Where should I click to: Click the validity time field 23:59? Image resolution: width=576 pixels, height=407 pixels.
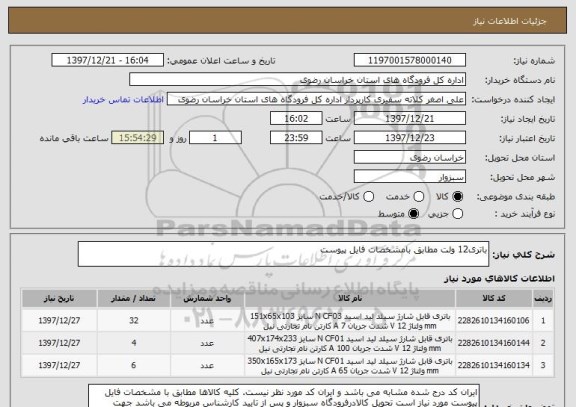pyautogui.click(x=296, y=138)
